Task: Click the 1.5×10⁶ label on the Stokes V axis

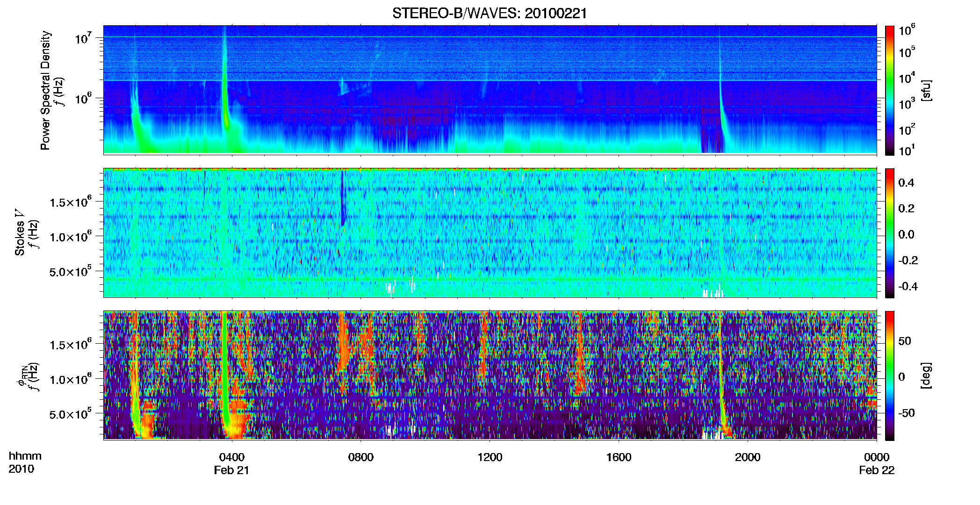Action: point(71,202)
